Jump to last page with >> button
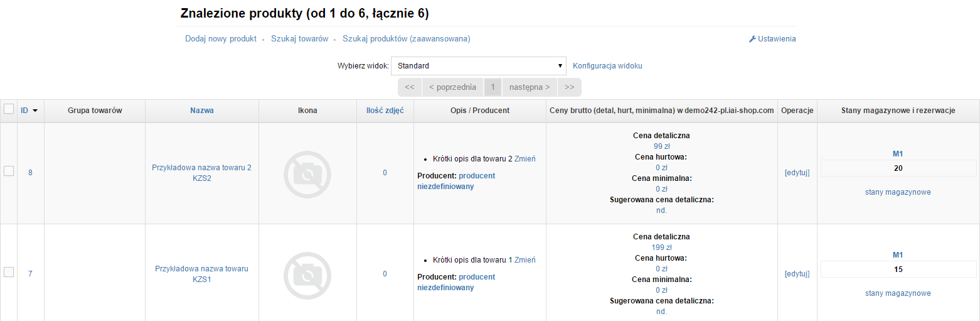The image size is (980, 321). pyautogui.click(x=569, y=87)
